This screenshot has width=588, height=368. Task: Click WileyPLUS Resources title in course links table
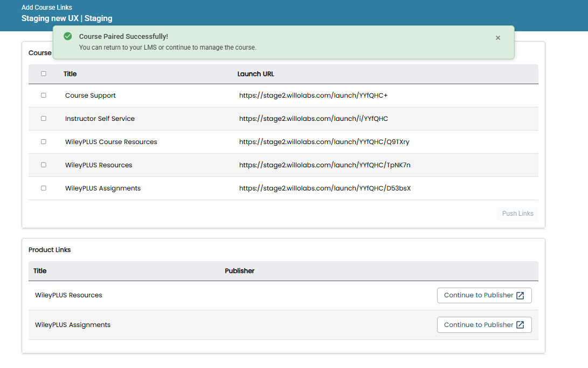coord(99,165)
